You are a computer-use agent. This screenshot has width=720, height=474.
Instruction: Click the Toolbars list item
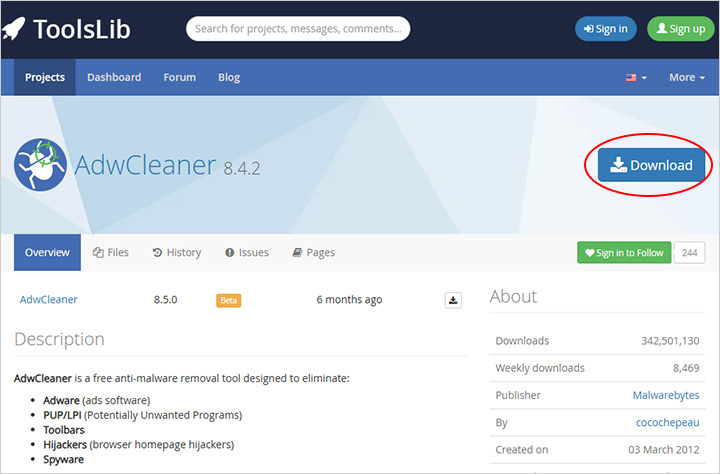pyautogui.click(x=64, y=430)
